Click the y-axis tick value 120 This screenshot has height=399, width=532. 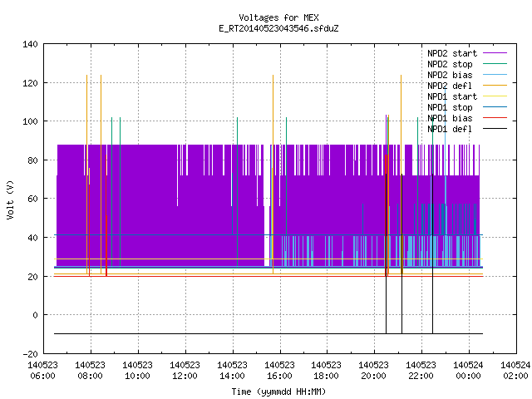coord(30,83)
